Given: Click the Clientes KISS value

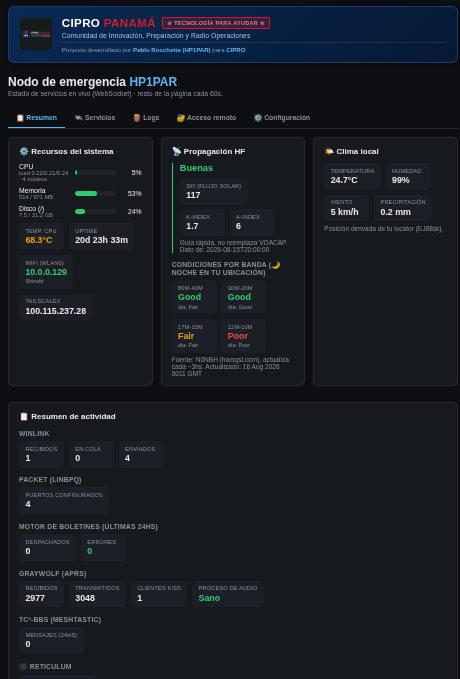Looking at the screenshot, I should pos(139,598).
